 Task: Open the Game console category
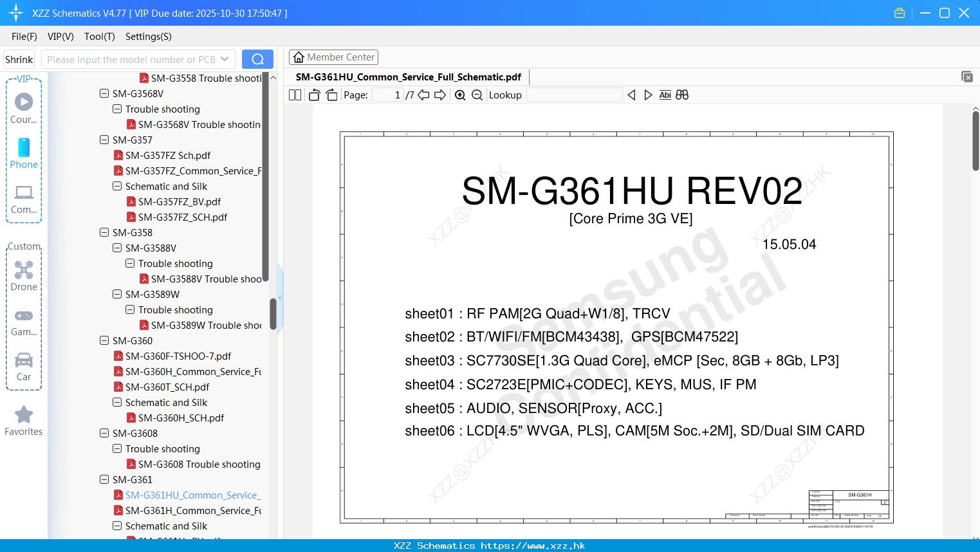click(x=24, y=322)
